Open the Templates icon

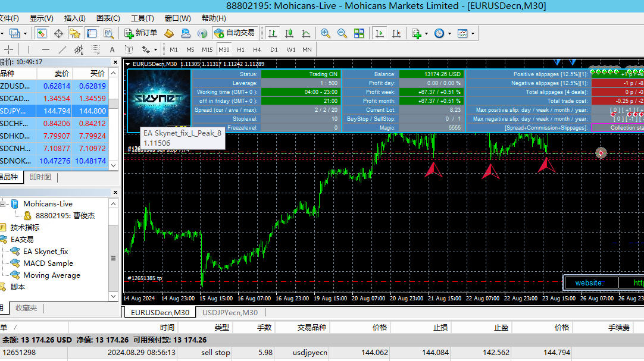(462, 33)
